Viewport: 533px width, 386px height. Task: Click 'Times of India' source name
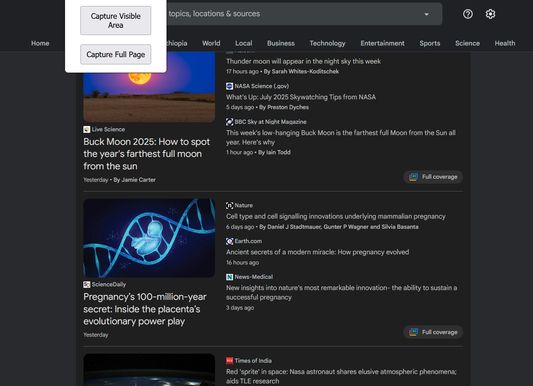click(253, 361)
